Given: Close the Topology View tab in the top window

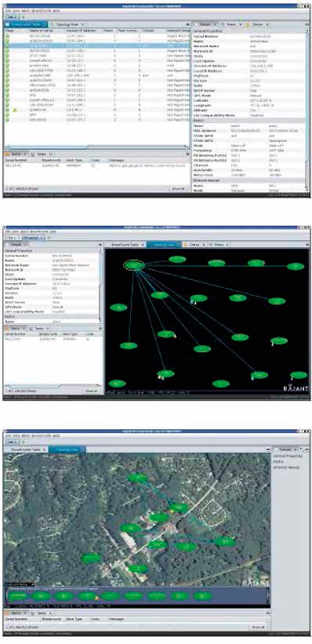Looking at the screenshot, I should click(x=82, y=24).
